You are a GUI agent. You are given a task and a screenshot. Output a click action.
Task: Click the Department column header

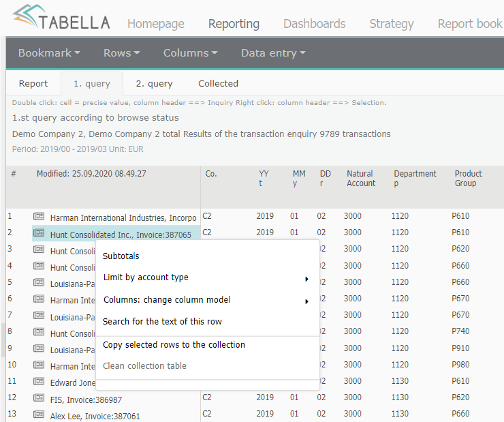[x=415, y=178]
